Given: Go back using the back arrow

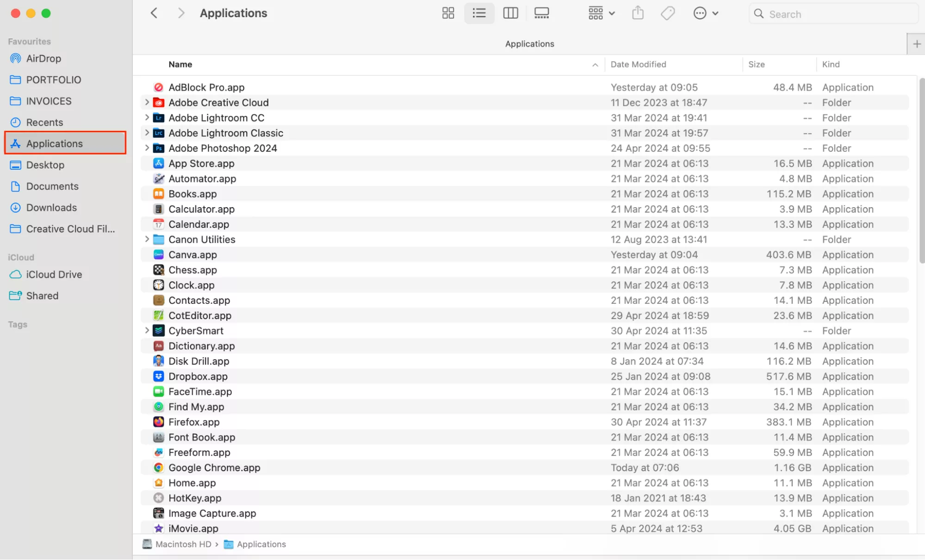Looking at the screenshot, I should pos(154,13).
